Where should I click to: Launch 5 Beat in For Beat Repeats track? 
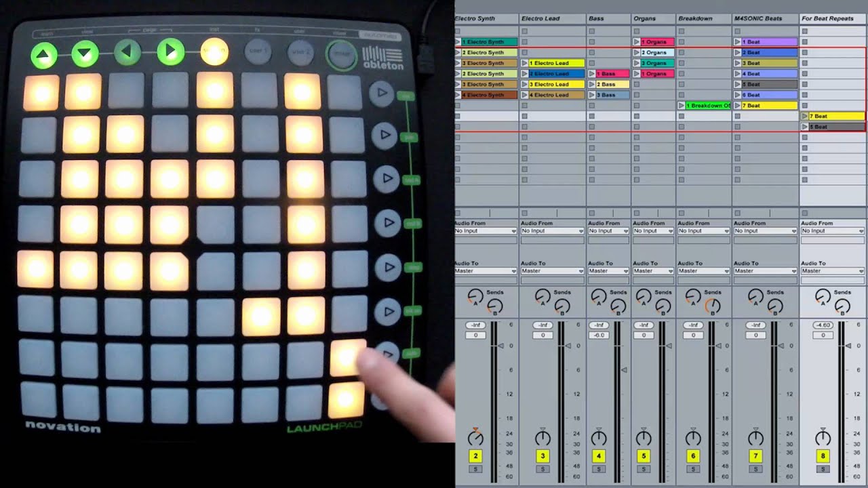click(805, 127)
